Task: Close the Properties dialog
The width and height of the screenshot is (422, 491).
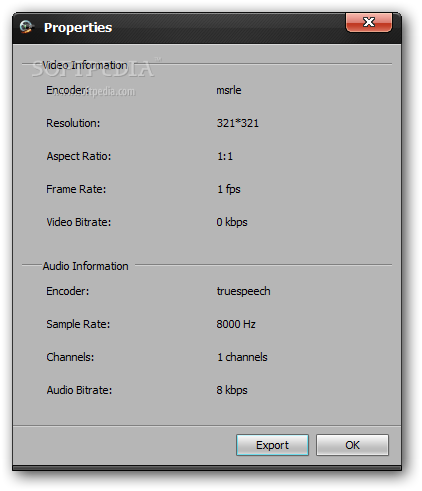Action: click(369, 22)
